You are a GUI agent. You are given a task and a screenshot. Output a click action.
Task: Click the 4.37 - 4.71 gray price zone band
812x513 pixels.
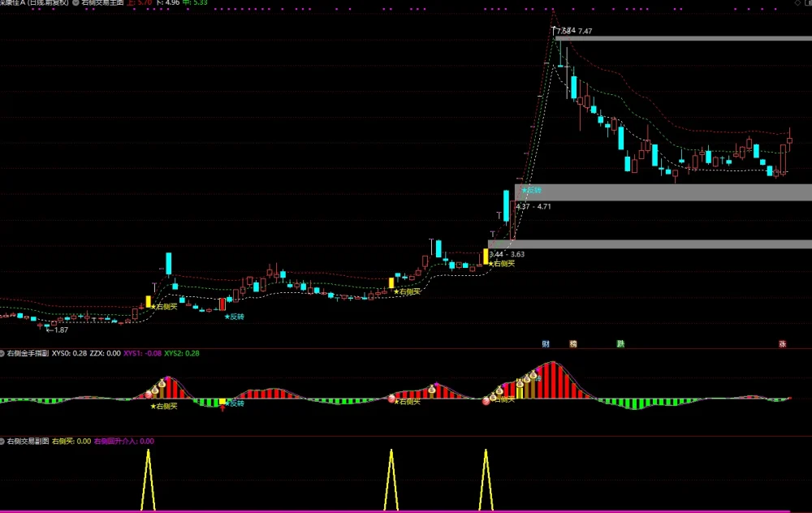[663, 192]
